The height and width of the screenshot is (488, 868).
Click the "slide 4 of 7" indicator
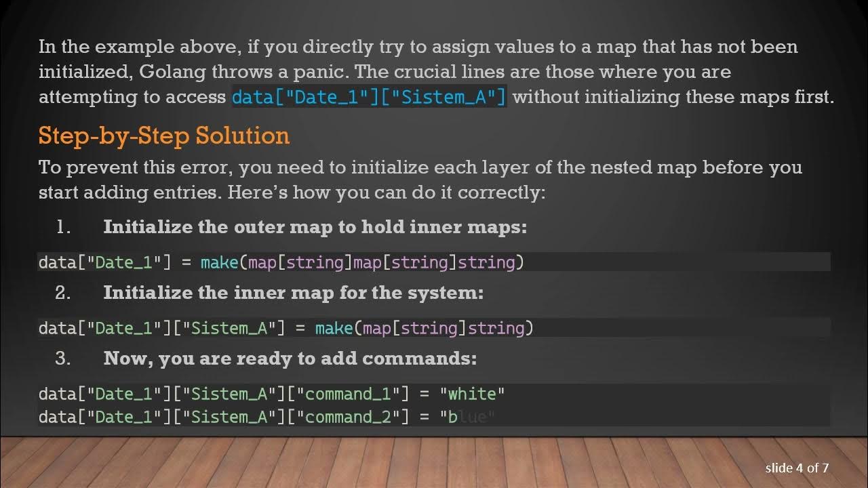pos(797,468)
